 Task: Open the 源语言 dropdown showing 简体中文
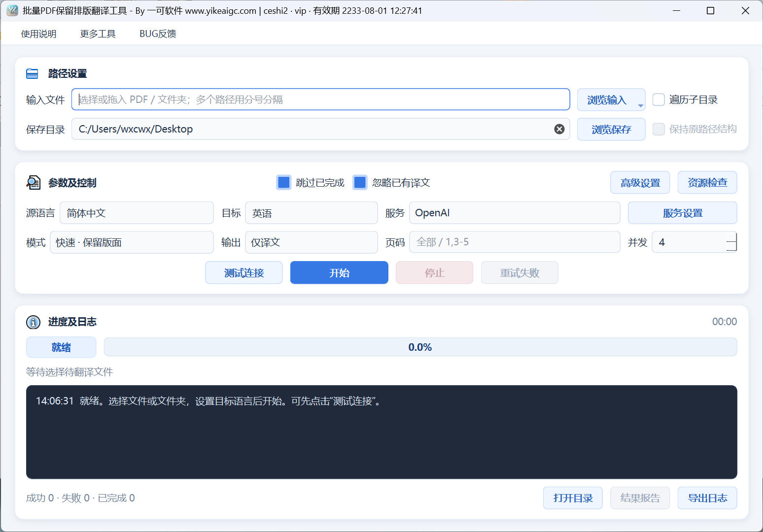(137, 213)
